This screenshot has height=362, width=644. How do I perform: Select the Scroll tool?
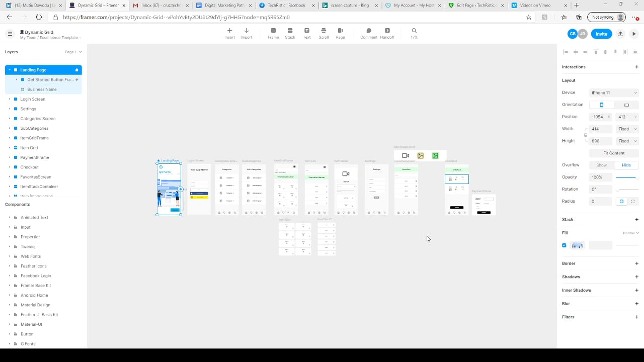[324, 33]
